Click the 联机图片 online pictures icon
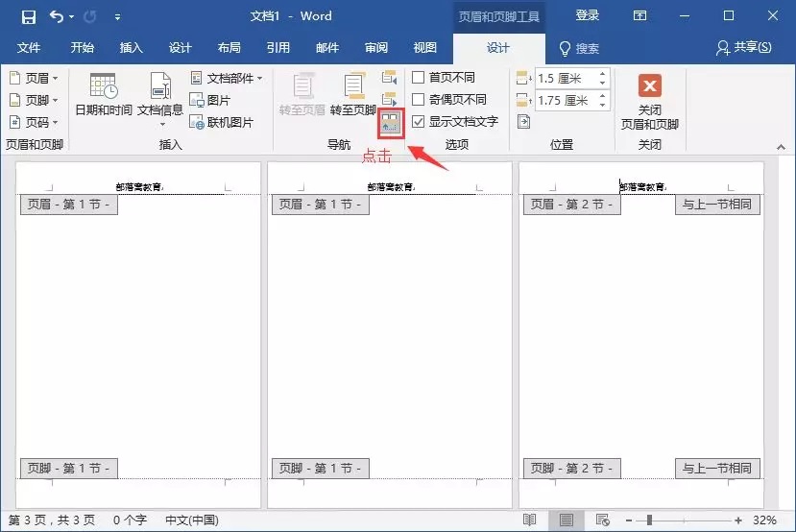Image resolution: width=796 pixels, height=532 pixels. coord(197,122)
